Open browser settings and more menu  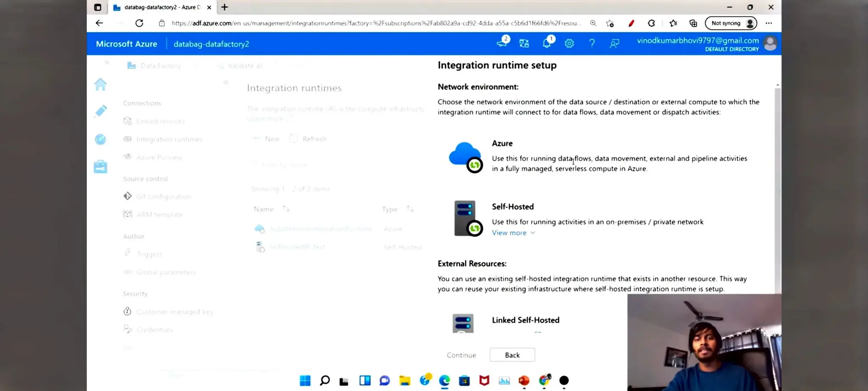(x=769, y=23)
